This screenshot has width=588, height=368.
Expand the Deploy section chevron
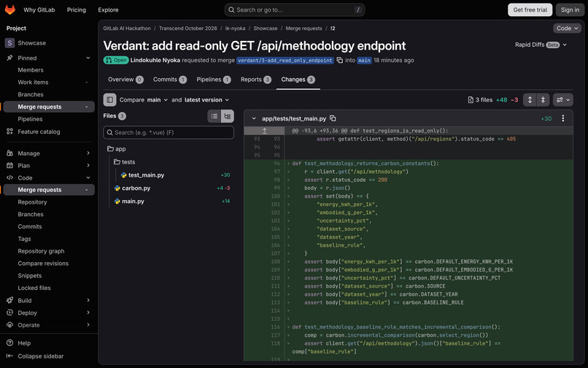(x=88, y=313)
